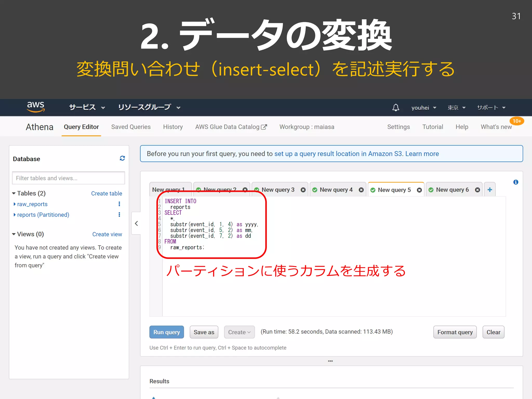This screenshot has height=399, width=532.
Task: Open the Saved Queries tab
Action: [131, 127]
